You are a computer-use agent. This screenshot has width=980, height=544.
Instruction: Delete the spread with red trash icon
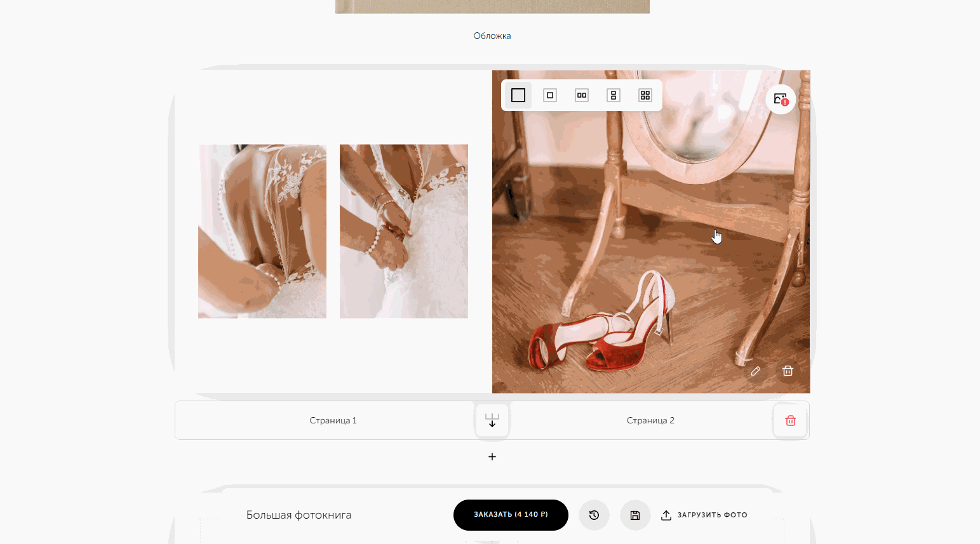pyautogui.click(x=791, y=421)
